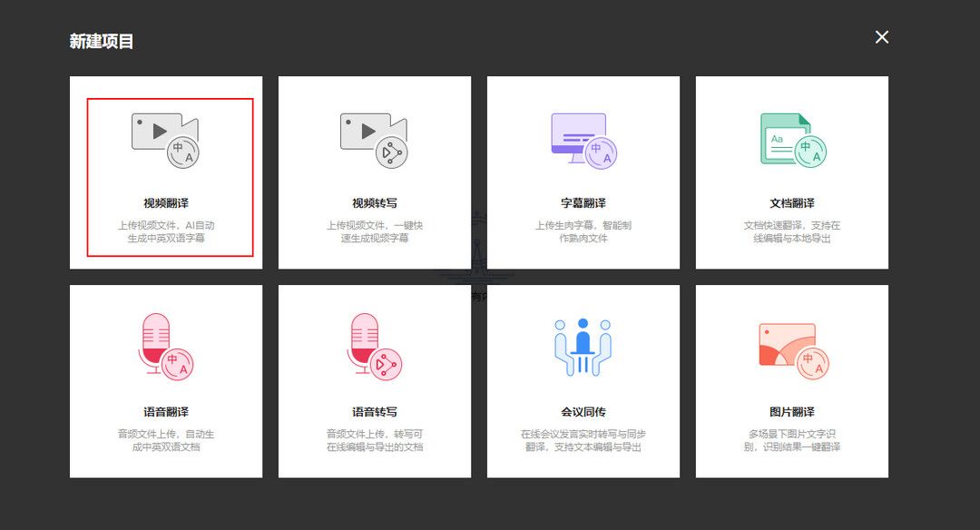Select the 图片翻译 title text
This screenshot has width=980, height=530.
(x=792, y=412)
